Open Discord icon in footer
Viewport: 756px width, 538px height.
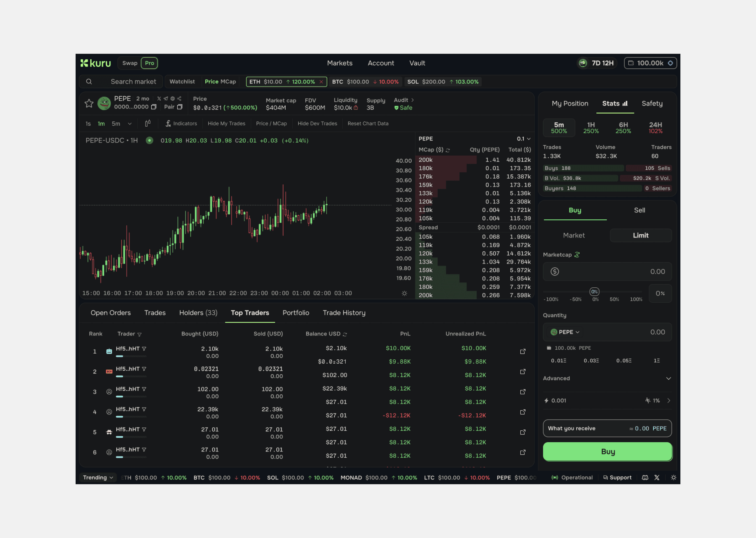coord(645,478)
